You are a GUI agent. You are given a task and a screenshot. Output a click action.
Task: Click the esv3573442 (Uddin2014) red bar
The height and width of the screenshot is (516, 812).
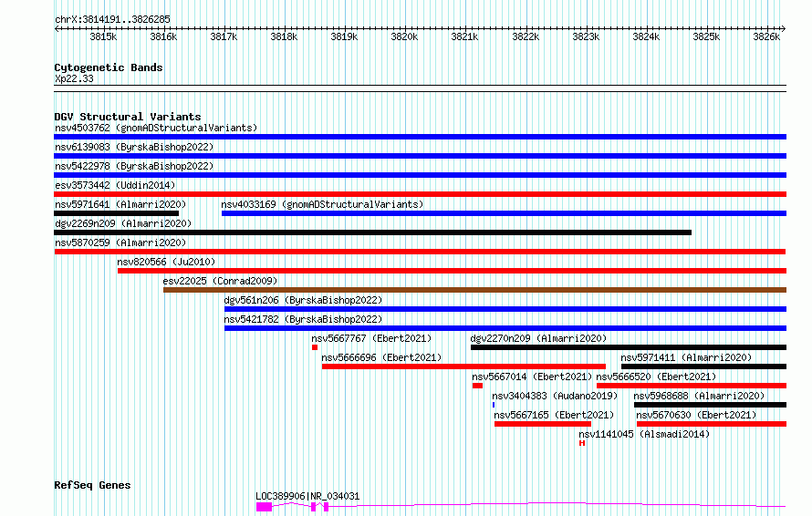tap(420, 194)
